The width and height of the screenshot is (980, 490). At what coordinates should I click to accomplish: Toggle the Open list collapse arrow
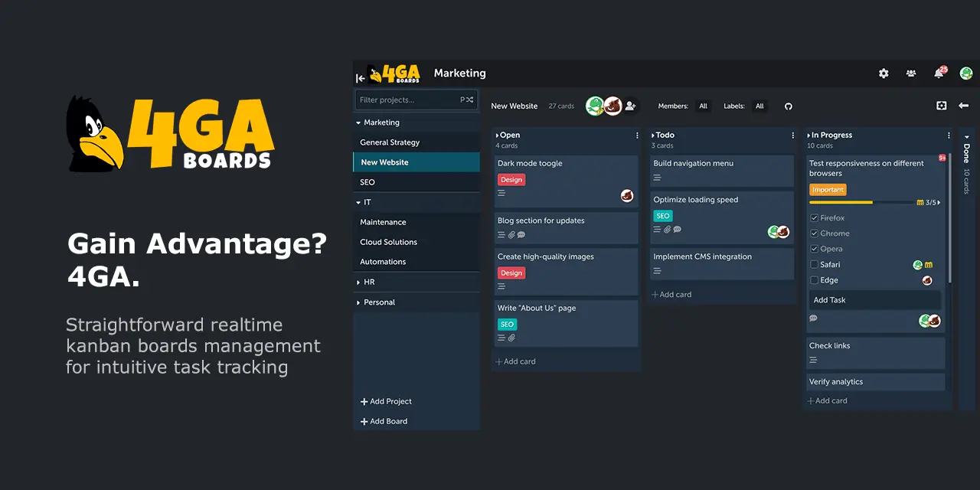point(498,136)
